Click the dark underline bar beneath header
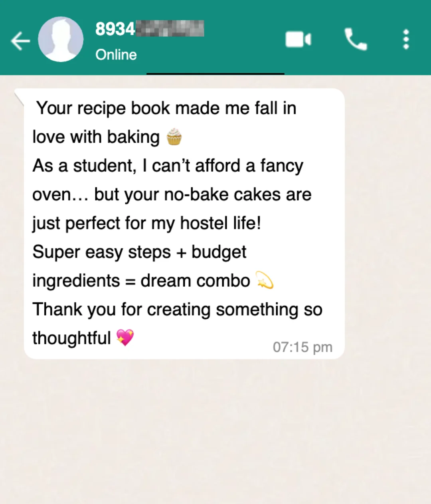Screen dimensions: 431x504 [x=215, y=73]
